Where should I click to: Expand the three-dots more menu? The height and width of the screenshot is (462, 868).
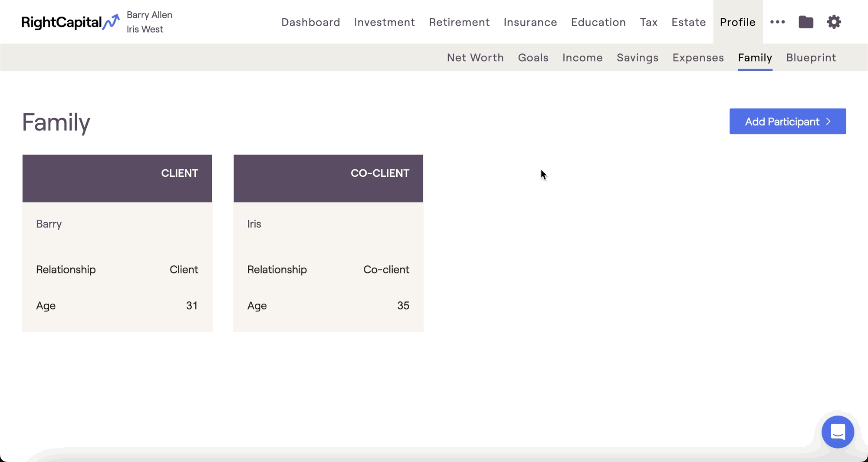coord(777,22)
